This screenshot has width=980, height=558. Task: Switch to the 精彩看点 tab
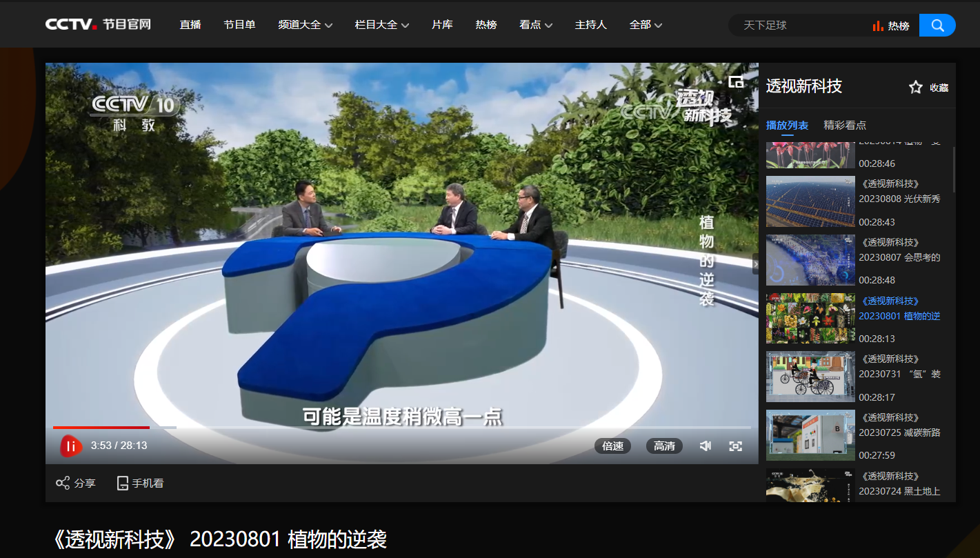point(845,126)
